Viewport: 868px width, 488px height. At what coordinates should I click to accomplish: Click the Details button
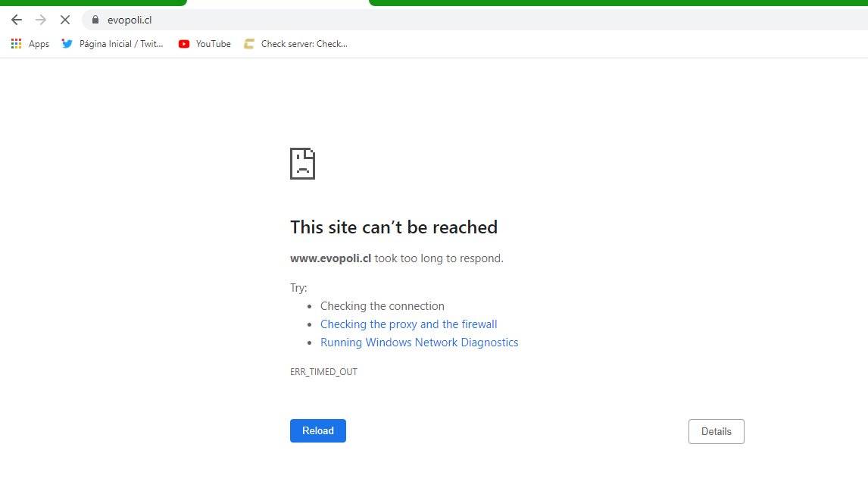tap(717, 431)
